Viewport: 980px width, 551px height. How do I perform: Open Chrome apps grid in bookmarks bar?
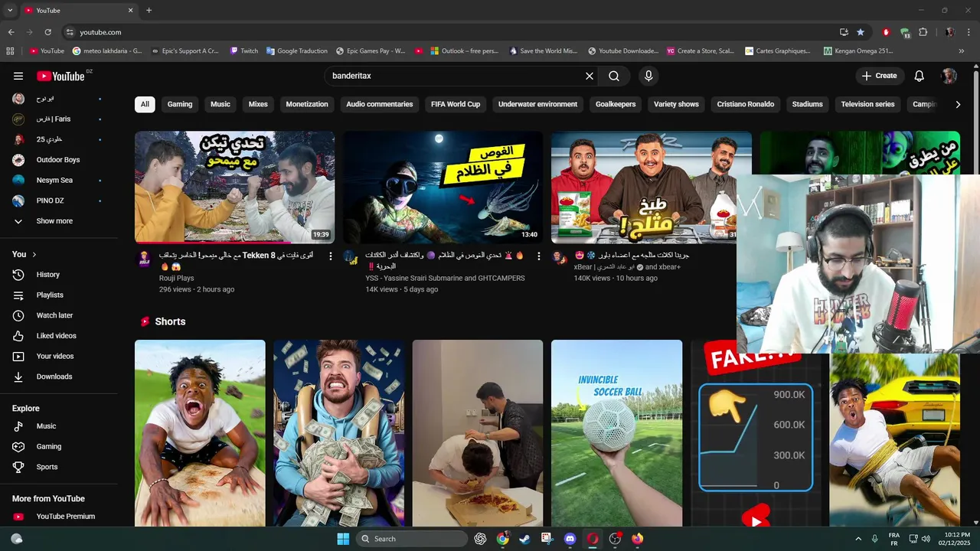[10, 51]
